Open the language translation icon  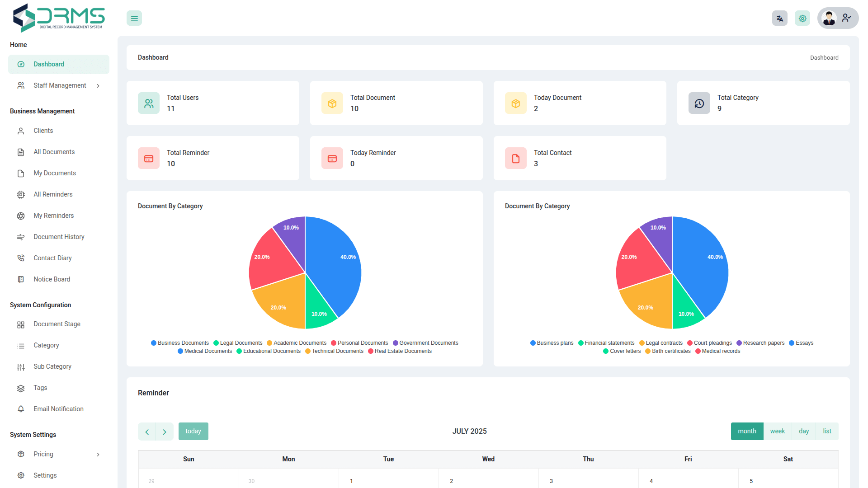point(779,19)
